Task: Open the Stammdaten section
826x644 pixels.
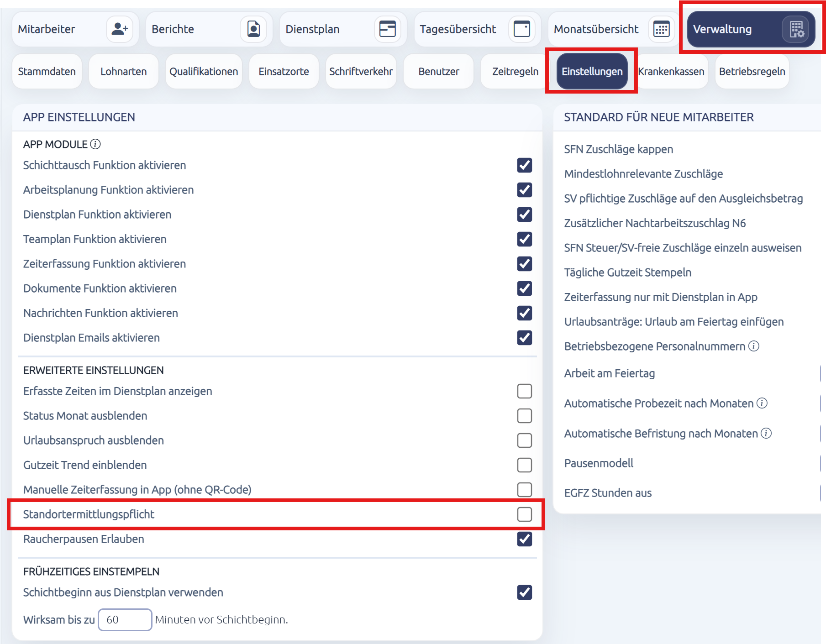Action: tap(47, 72)
